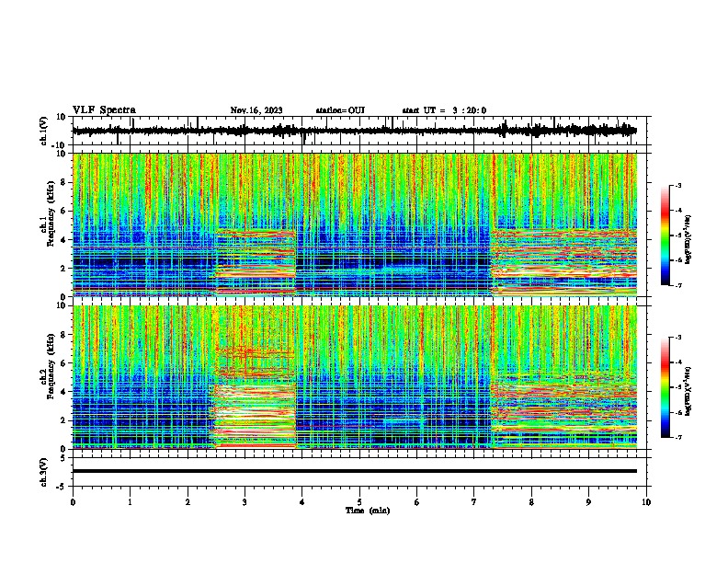This screenshot has height=563, width=728.
Task: Click time axis tick label "8"
Action: tap(531, 502)
